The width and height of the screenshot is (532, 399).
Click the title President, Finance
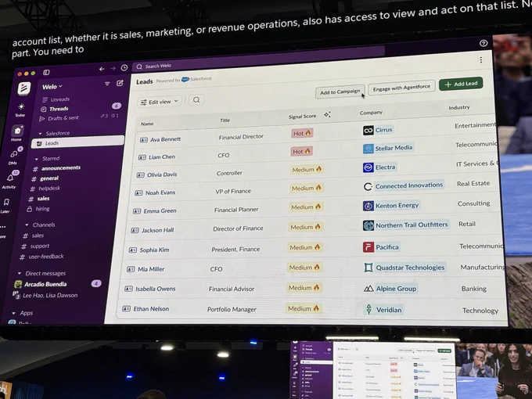point(235,250)
